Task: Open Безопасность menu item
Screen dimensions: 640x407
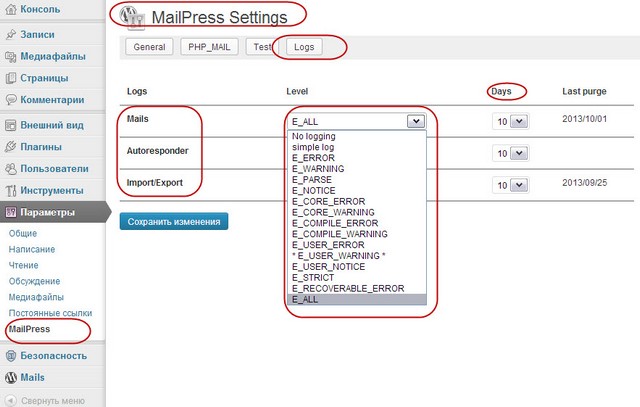Action: 53,356
